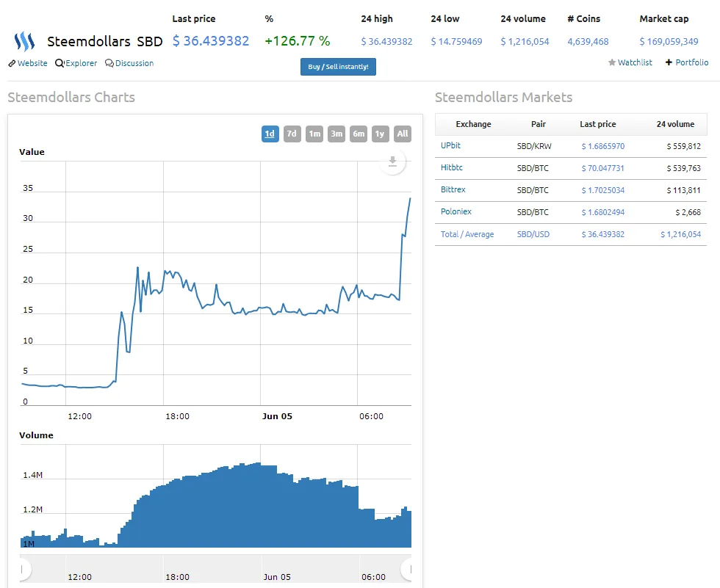Click the market cap value $ 169,059,349

[669, 42]
